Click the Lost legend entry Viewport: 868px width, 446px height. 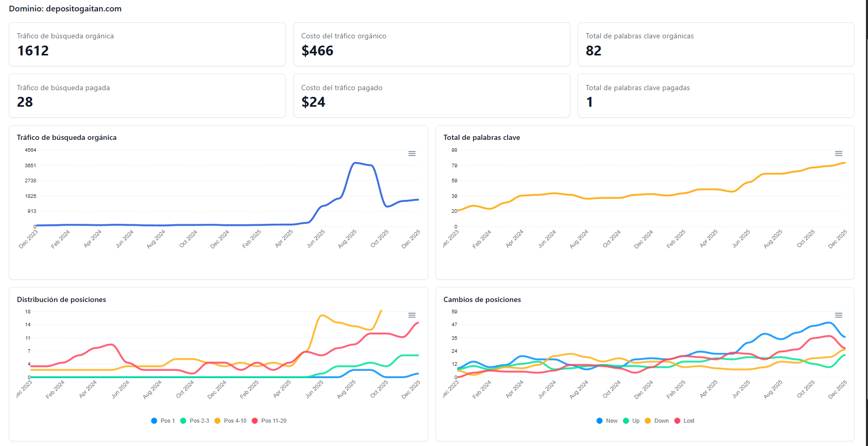(684, 421)
